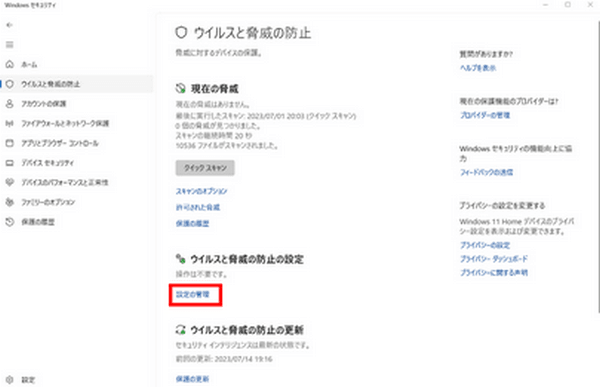Click the settings gear icon at bottom
The width and height of the screenshot is (600, 387).
tap(10, 380)
